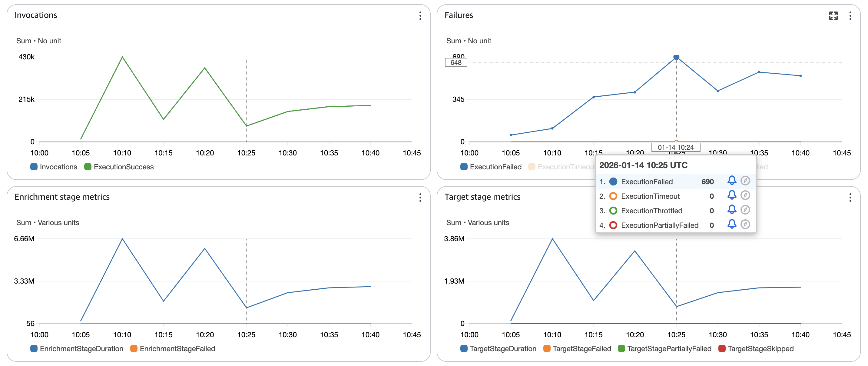
Task: Toggle ExecutionFailed series in Failures legend
Action: (491, 167)
